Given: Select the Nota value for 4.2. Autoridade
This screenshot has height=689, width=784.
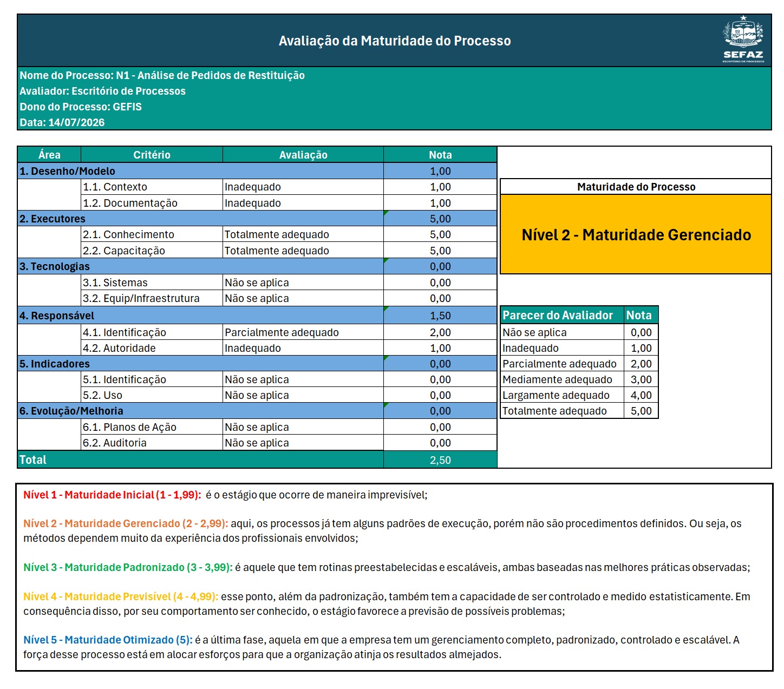Looking at the screenshot, I should pos(440,348).
